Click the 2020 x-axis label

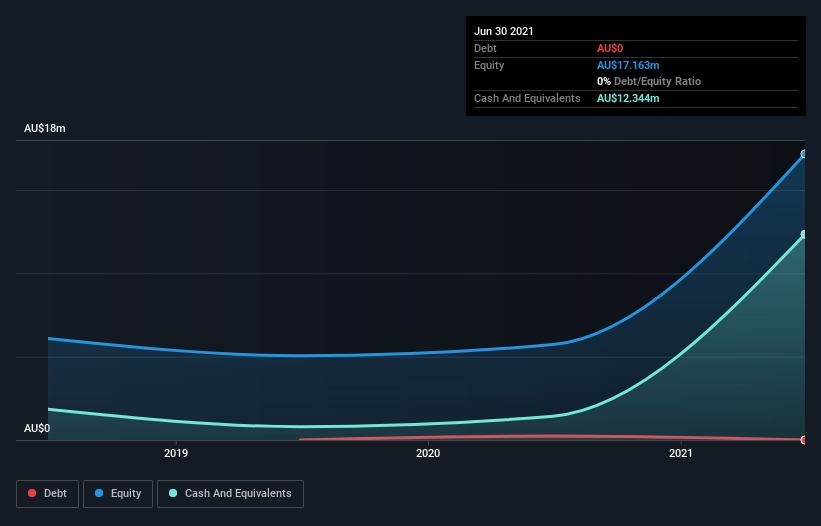tap(428, 453)
